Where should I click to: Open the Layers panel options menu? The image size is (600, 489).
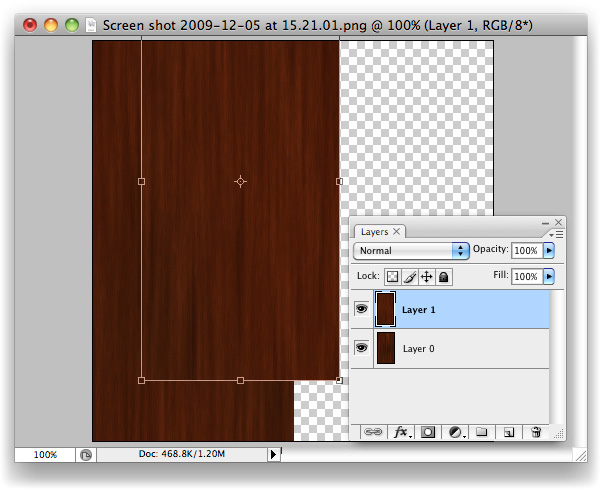click(x=557, y=233)
